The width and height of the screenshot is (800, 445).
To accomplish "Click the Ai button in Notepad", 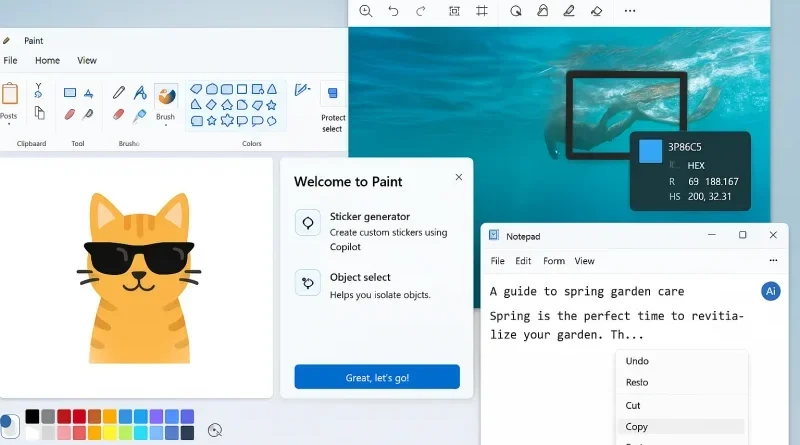I will click(770, 291).
